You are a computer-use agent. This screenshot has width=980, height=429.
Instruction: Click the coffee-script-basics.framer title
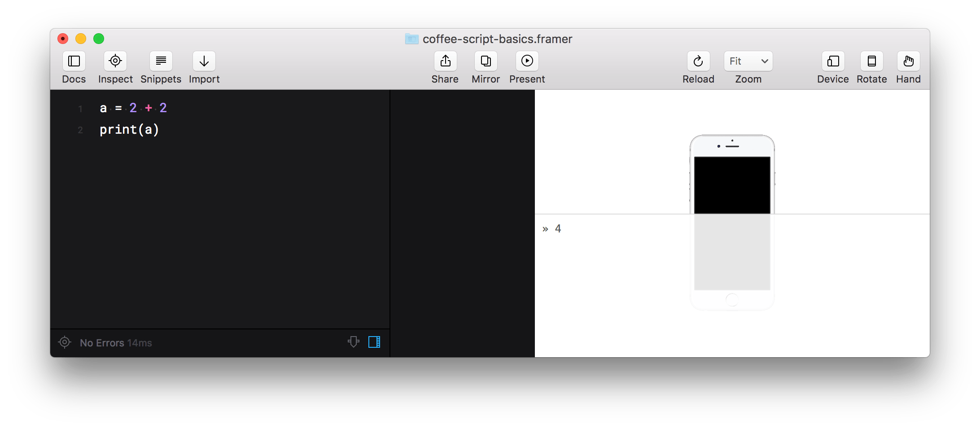point(497,39)
